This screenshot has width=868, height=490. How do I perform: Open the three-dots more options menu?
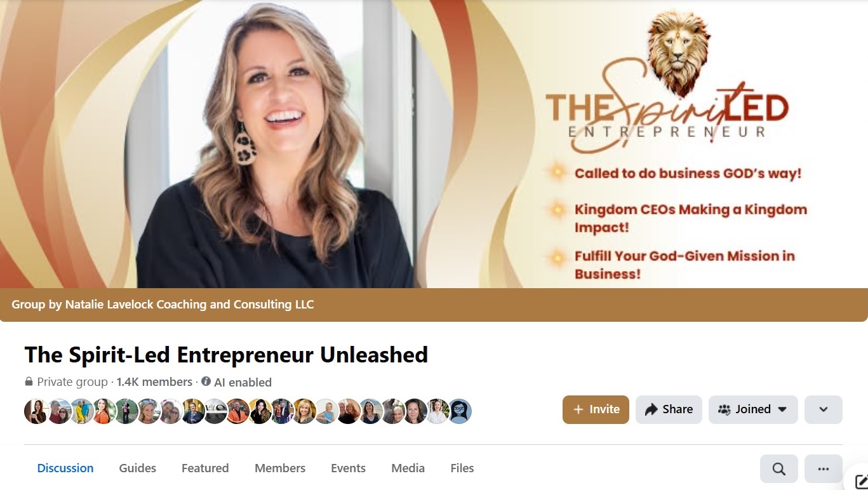tap(824, 469)
